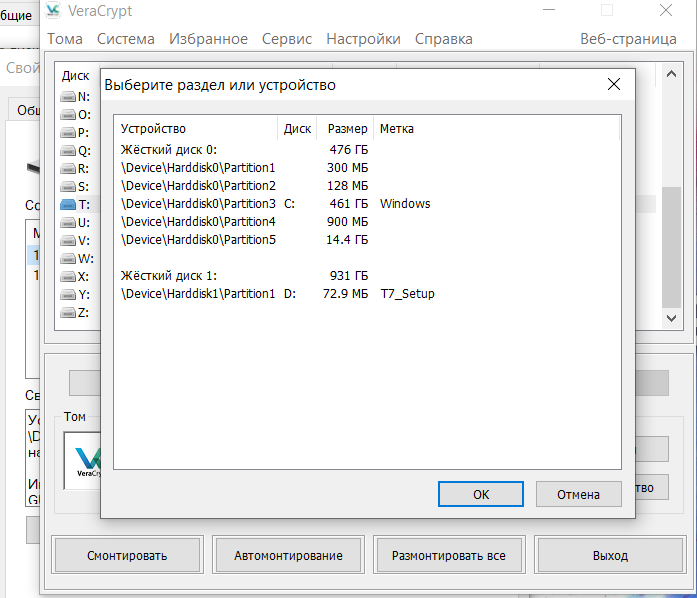Viewport: 697px width, 598px height.
Task: Select the Z: drive slot icon
Action: [x=68, y=313]
